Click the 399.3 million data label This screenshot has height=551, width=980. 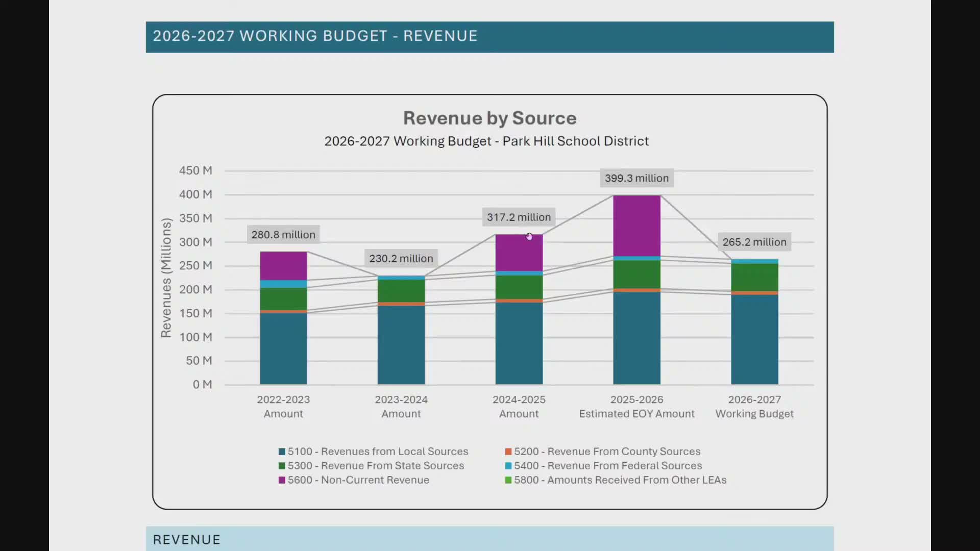[x=636, y=178]
